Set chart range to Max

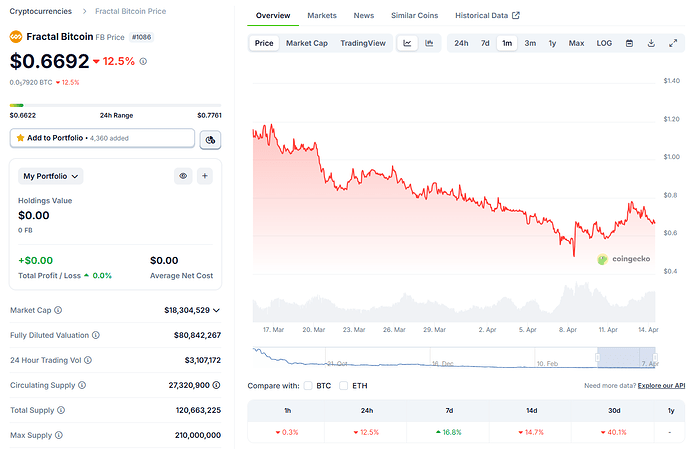576,43
